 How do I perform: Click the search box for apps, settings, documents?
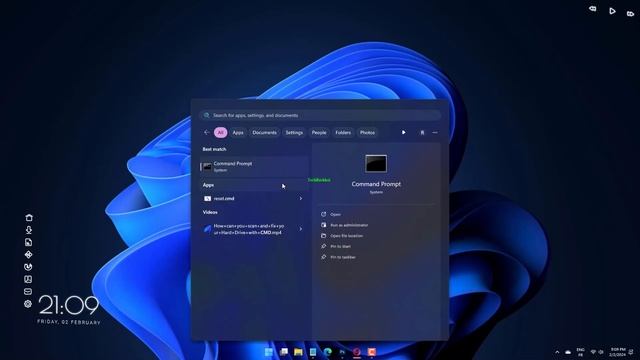click(x=320, y=116)
